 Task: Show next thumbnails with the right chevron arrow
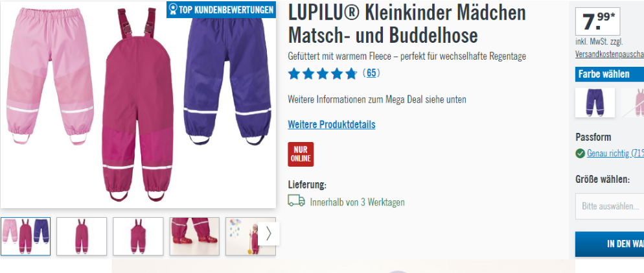point(269,233)
